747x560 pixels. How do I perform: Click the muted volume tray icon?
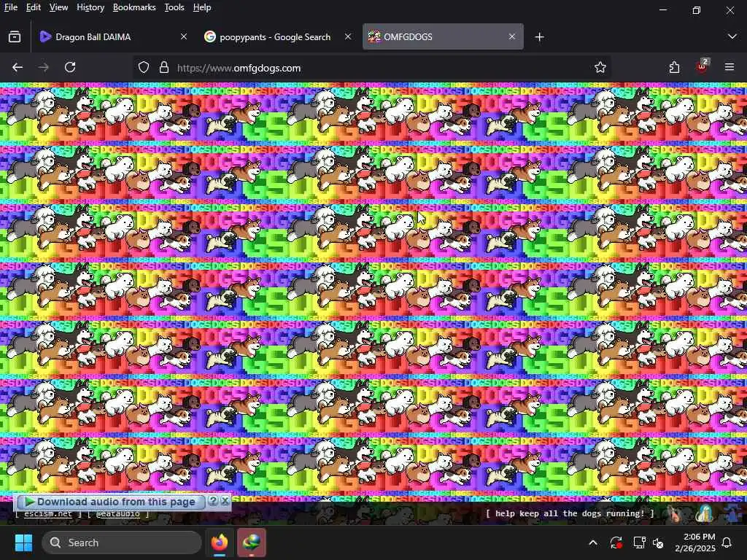(x=659, y=542)
